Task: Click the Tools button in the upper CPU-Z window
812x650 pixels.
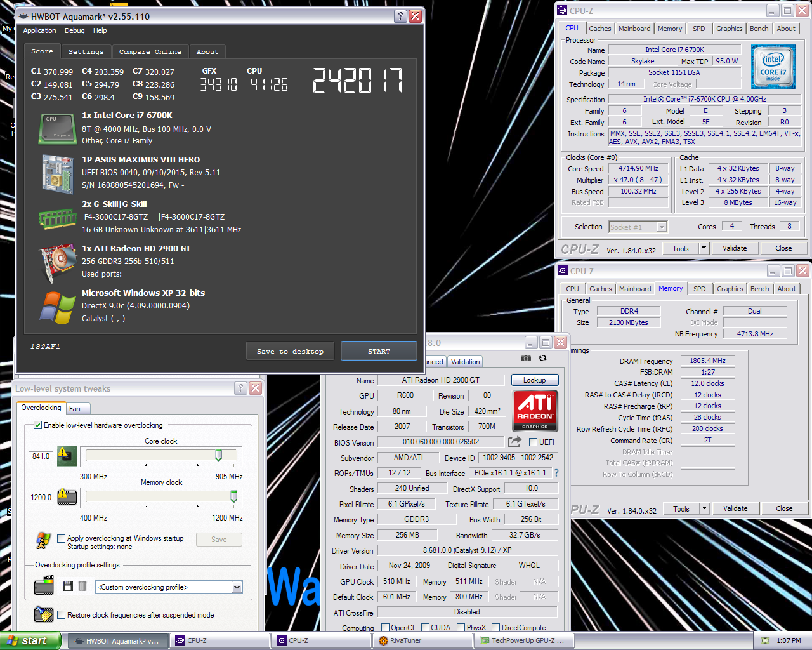Action: click(681, 248)
